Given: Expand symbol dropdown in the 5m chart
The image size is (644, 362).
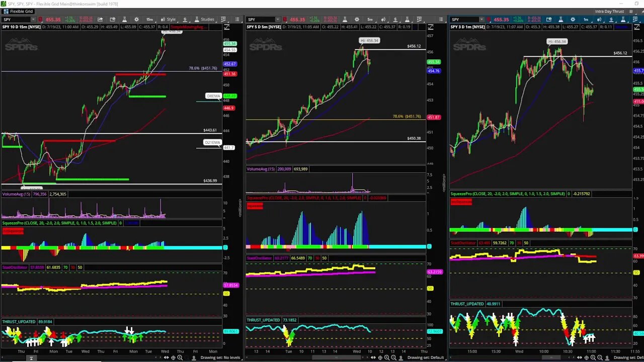Looking at the screenshot, I should [x=278, y=19].
